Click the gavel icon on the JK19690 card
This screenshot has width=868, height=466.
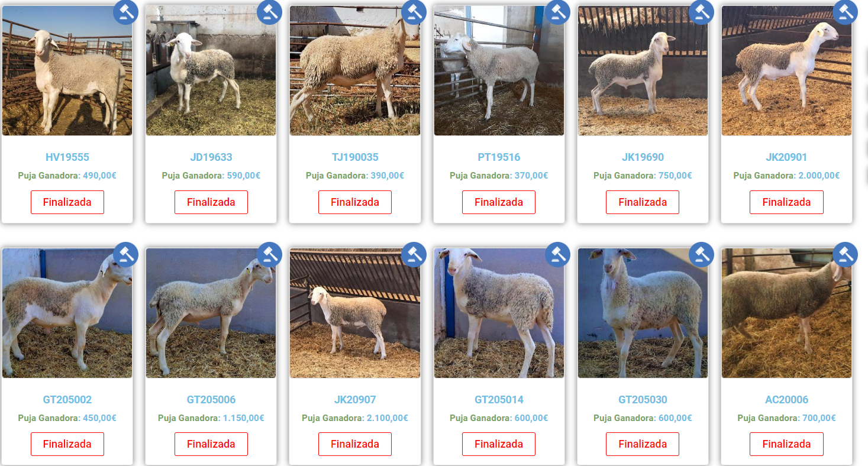coord(701,12)
